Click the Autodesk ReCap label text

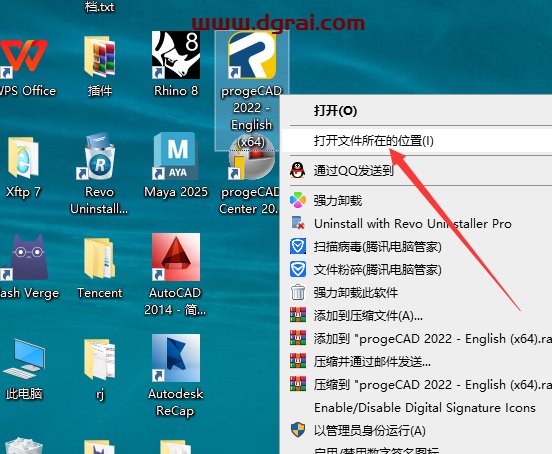coord(175,402)
